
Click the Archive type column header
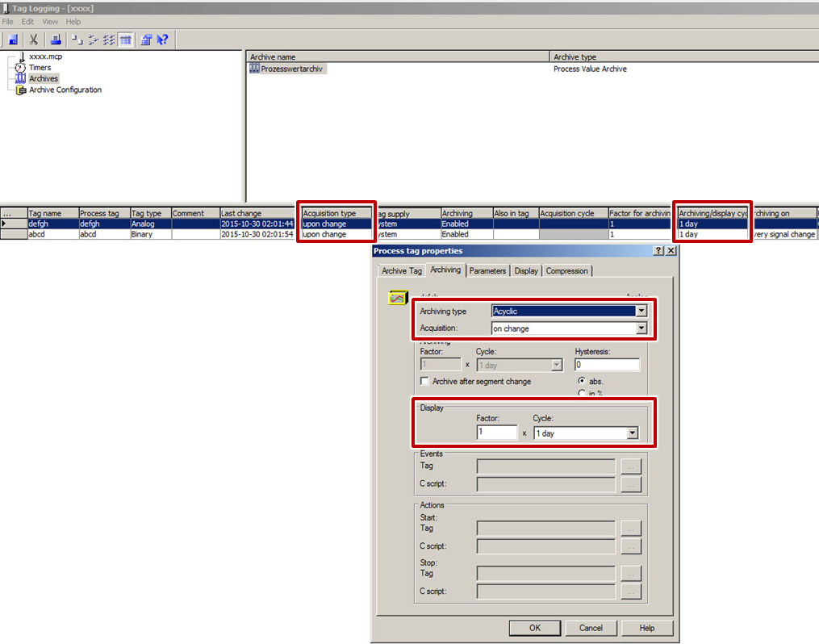[685, 57]
